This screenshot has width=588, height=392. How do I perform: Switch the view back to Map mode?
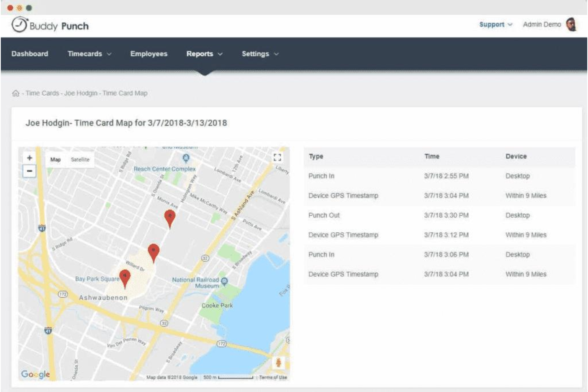56,159
